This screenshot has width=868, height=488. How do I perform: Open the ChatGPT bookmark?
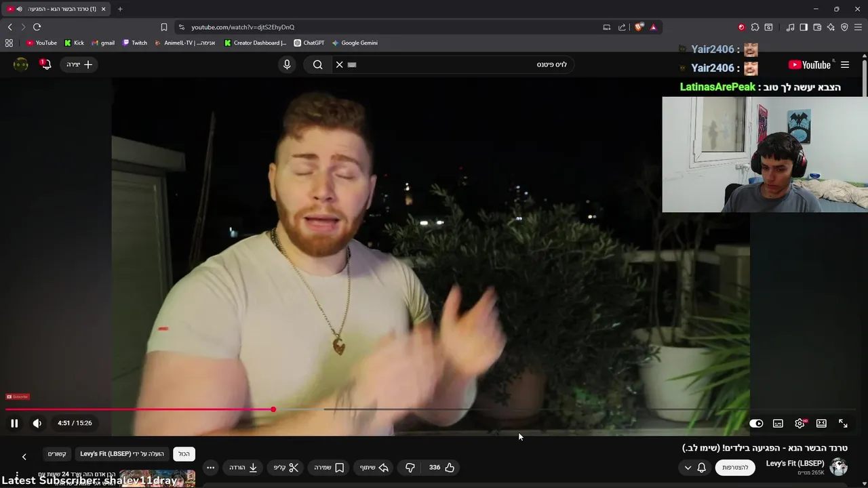[x=309, y=43]
